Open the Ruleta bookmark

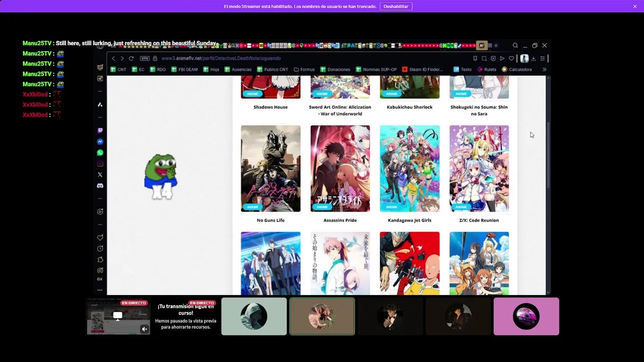[x=487, y=69]
